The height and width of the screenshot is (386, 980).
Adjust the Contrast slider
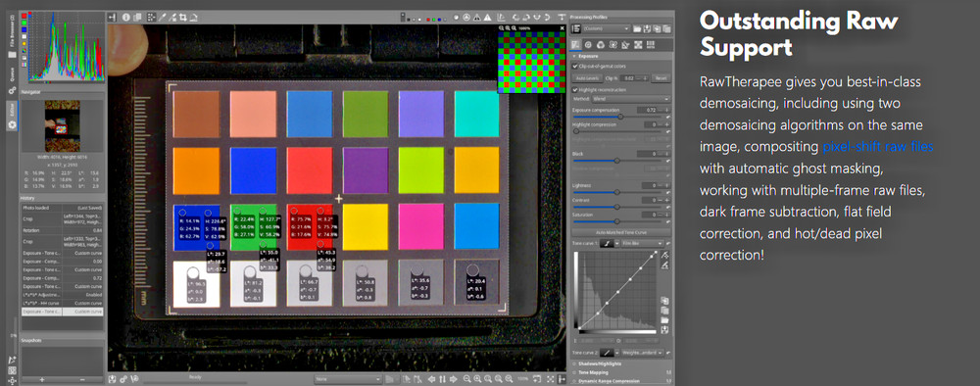click(617, 207)
